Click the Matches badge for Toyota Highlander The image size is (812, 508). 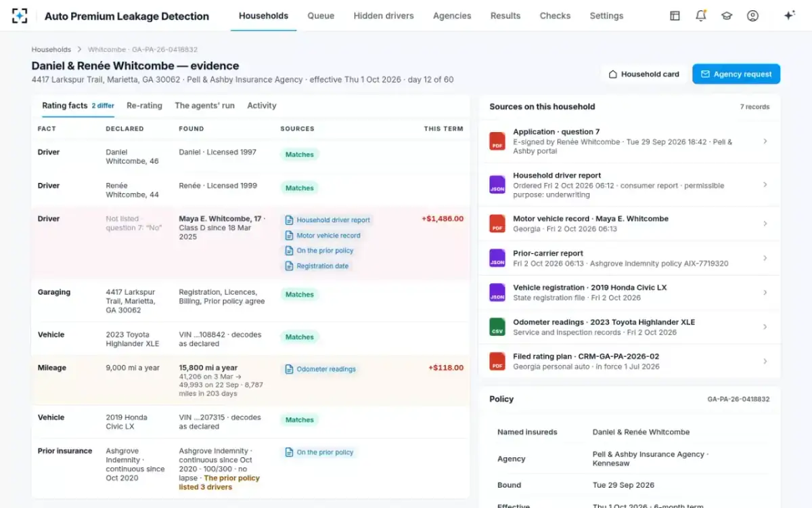click(300, 337)
